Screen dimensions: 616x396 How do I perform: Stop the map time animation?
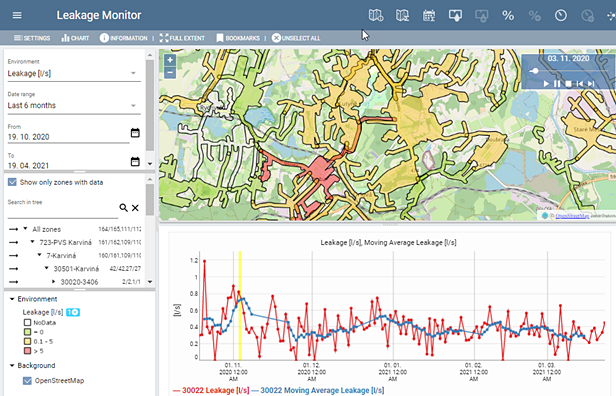click(x=568, y=84)
